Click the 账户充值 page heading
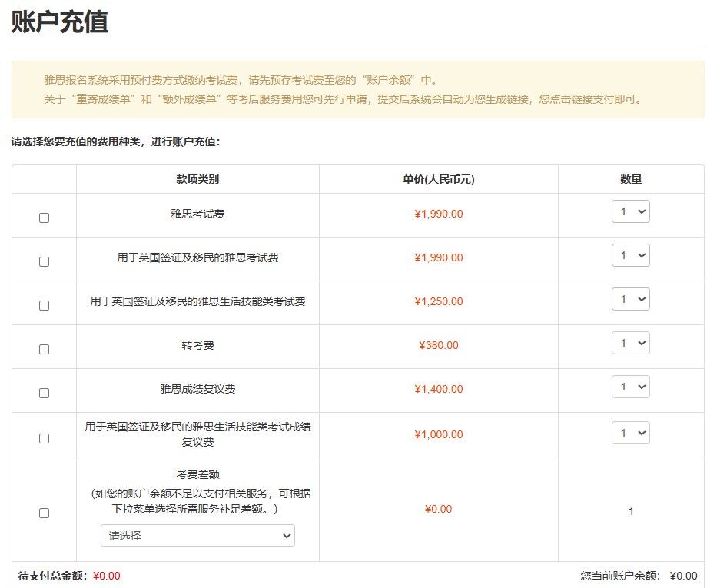Image resolution: width=707 pixels, height=588 pixels. tap(60, 22)
